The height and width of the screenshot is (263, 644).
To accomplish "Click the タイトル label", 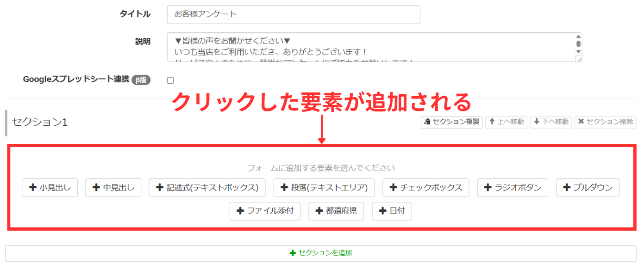I will [x=135, y=14].
